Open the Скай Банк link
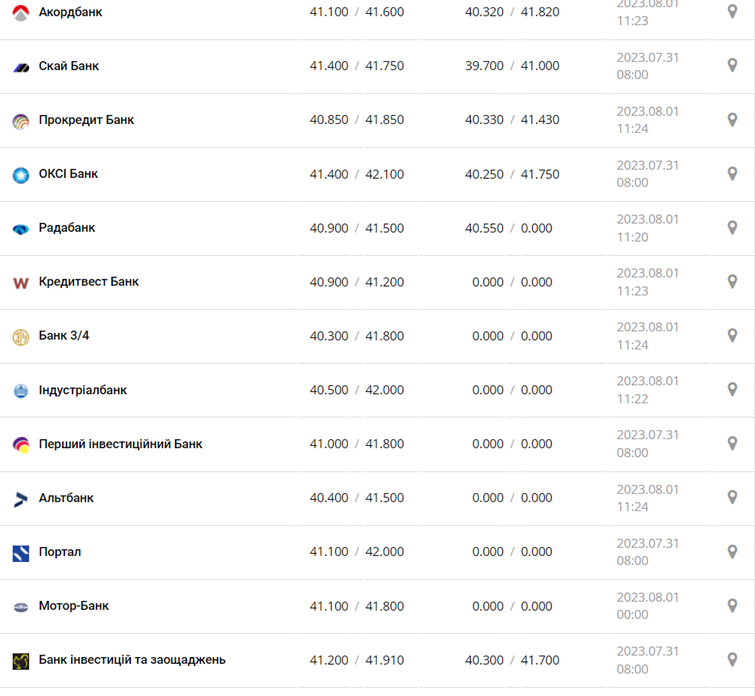Image resolution: width=755 pixels, height=696 pixels. coord(69,66)
